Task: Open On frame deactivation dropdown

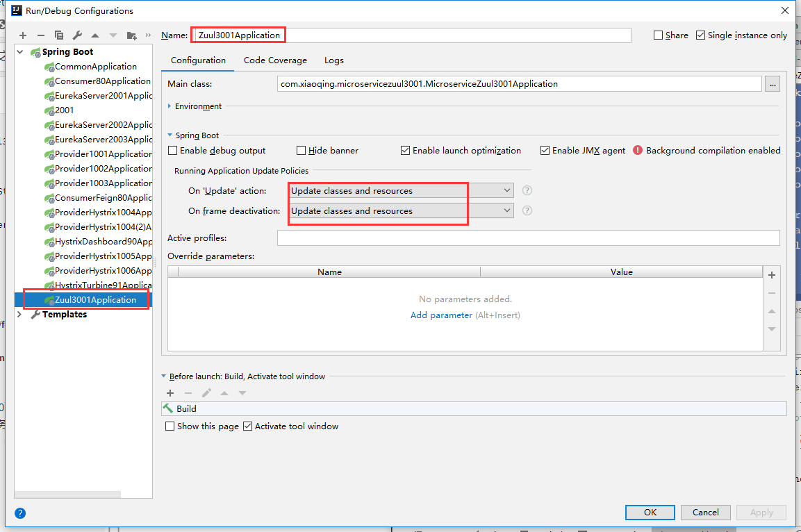Action: 401,210
